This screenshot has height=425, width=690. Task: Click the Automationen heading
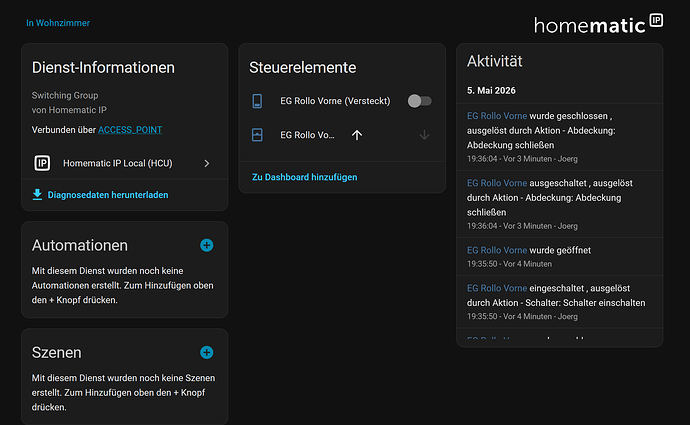(x=80, y=245)
